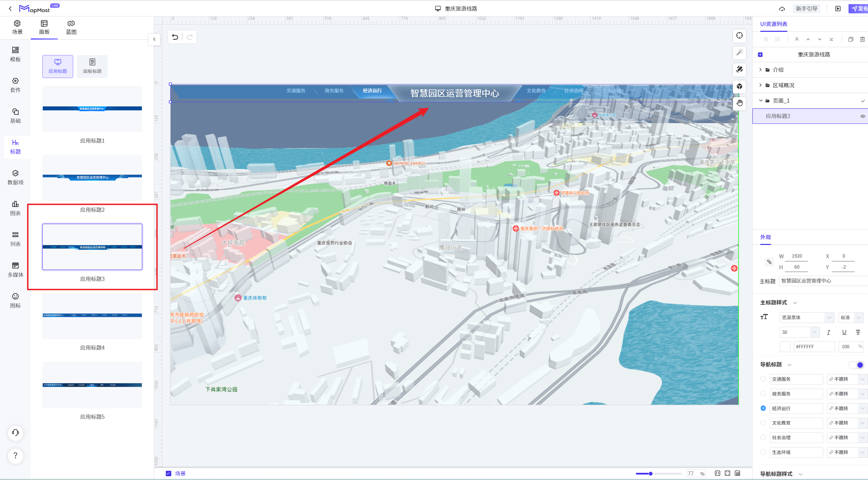Open the font size 30 dropdown
Screen dimensions: 868x480
tap(800, 332)
